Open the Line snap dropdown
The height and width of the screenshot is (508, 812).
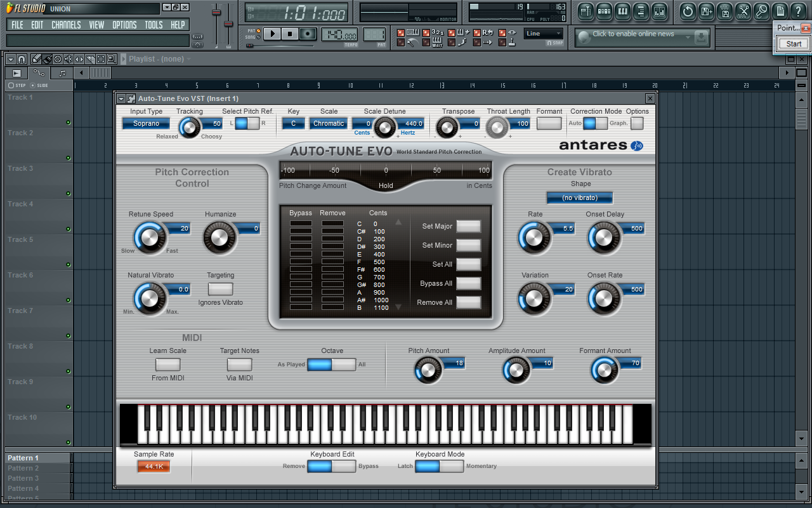click(544, 34)
